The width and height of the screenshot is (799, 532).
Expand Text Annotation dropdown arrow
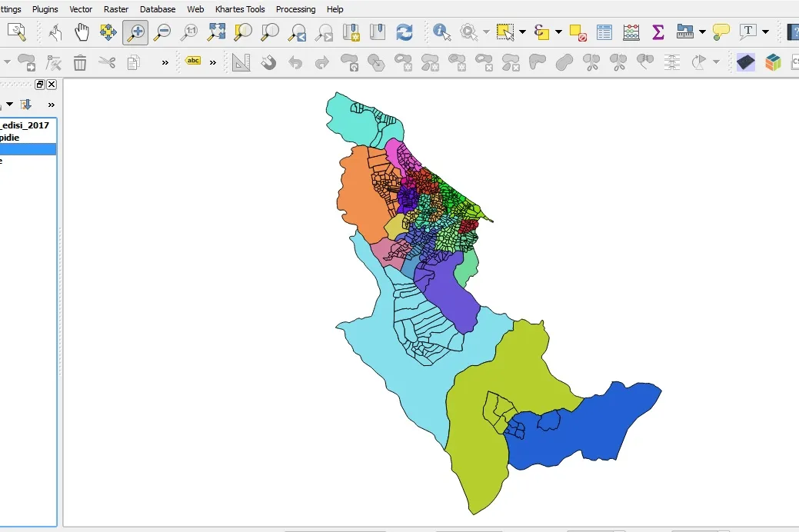click(765, 32)
